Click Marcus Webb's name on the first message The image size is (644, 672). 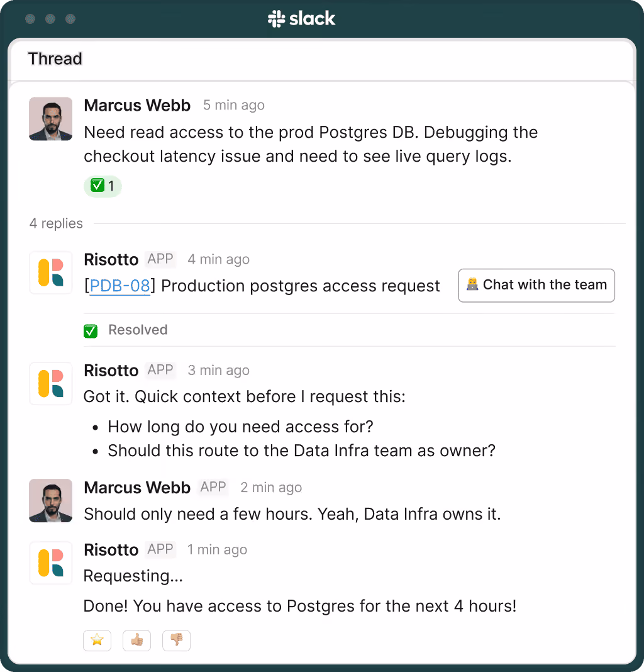click(137, 105)
